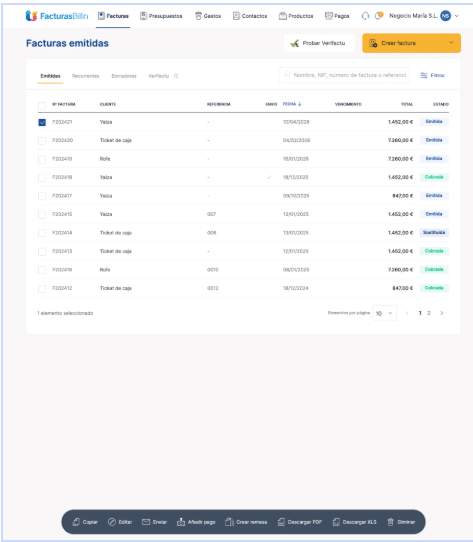
Task: Go to previous page with left chevron
Action: coord(407,313)
